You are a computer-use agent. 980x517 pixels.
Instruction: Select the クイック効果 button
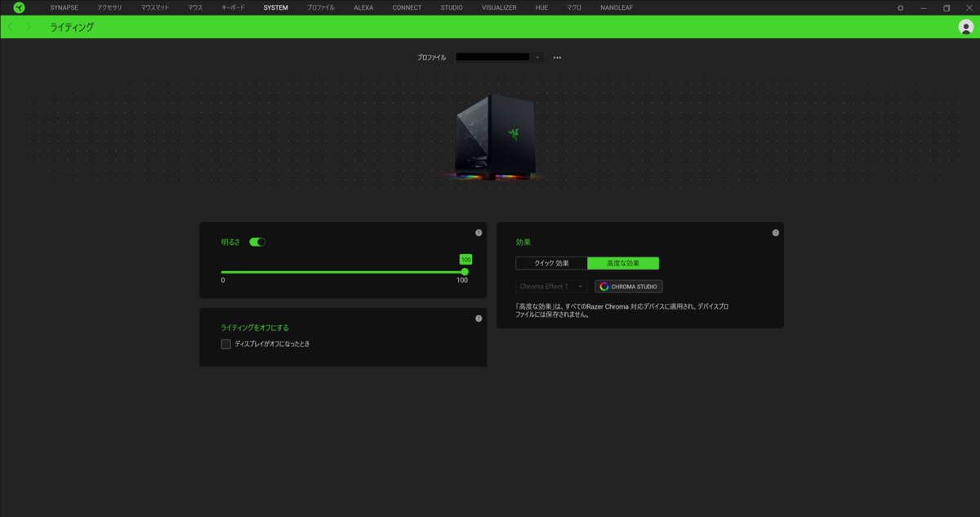(x=551, y=263)
